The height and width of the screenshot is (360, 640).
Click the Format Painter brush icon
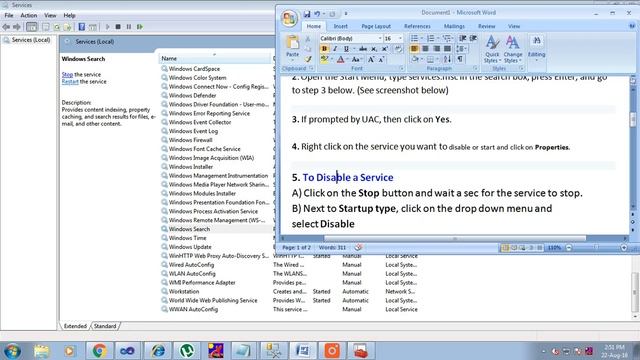coord(308,60)
